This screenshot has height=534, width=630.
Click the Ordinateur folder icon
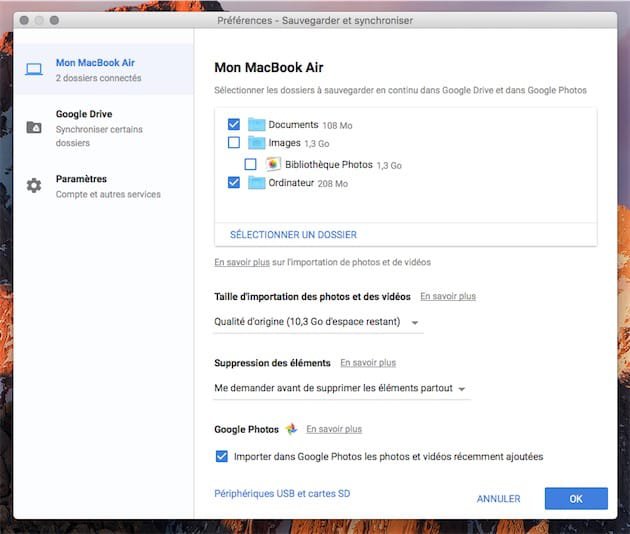coord(254,183)
